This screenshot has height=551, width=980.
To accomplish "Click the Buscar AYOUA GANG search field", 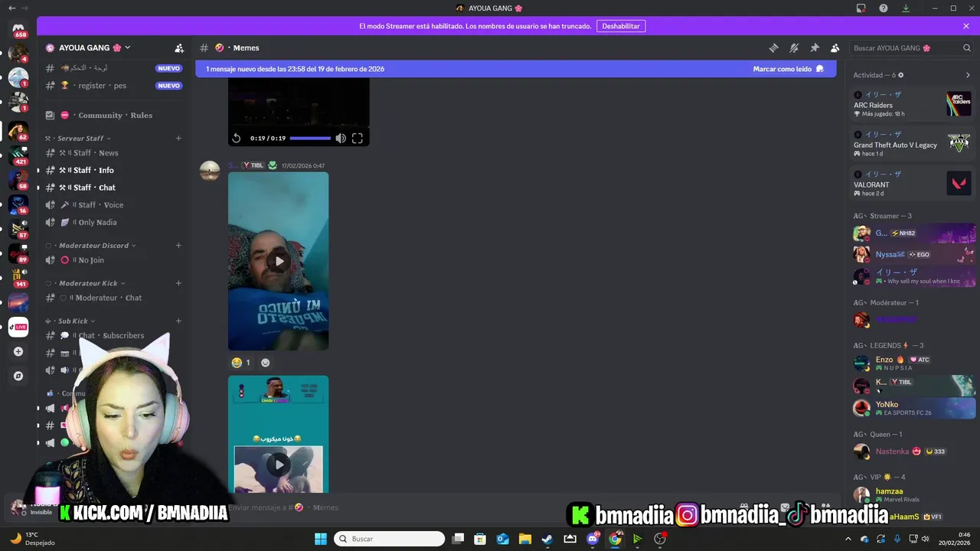I will click(911, 47).
